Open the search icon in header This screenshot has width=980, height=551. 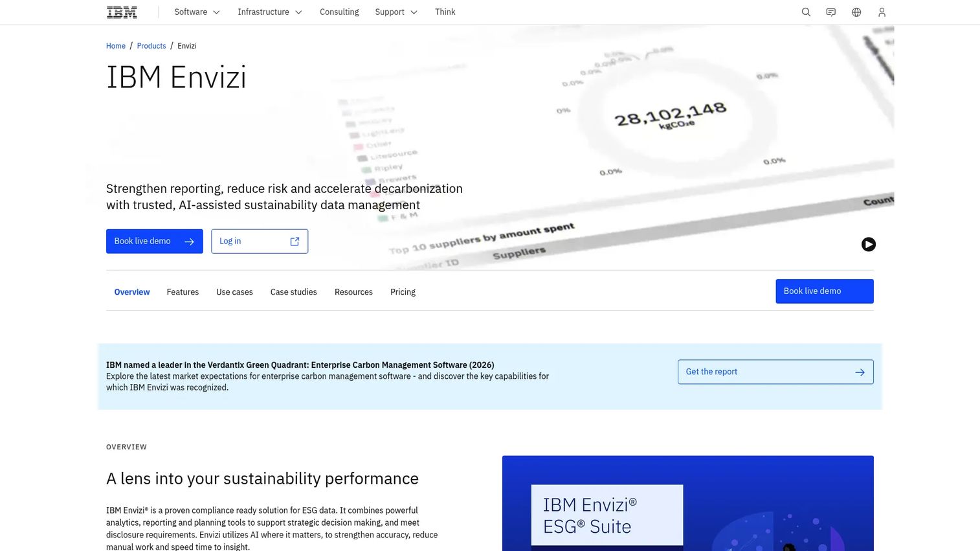pos(806,12)
